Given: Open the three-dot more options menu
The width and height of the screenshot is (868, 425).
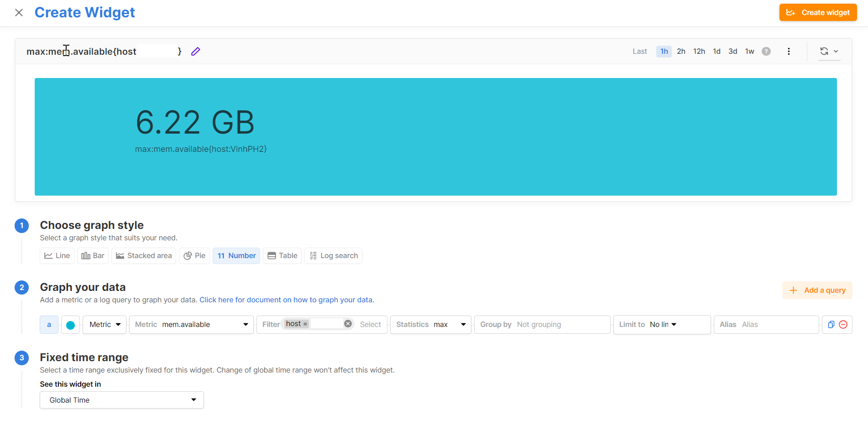Looking at the screenshot, I should coord(789,52).
